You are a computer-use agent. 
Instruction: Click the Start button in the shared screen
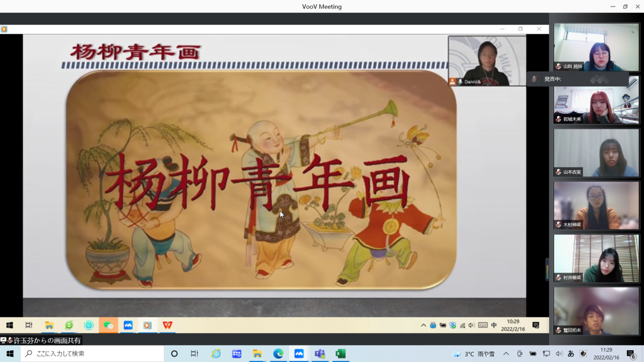[10, 325]
